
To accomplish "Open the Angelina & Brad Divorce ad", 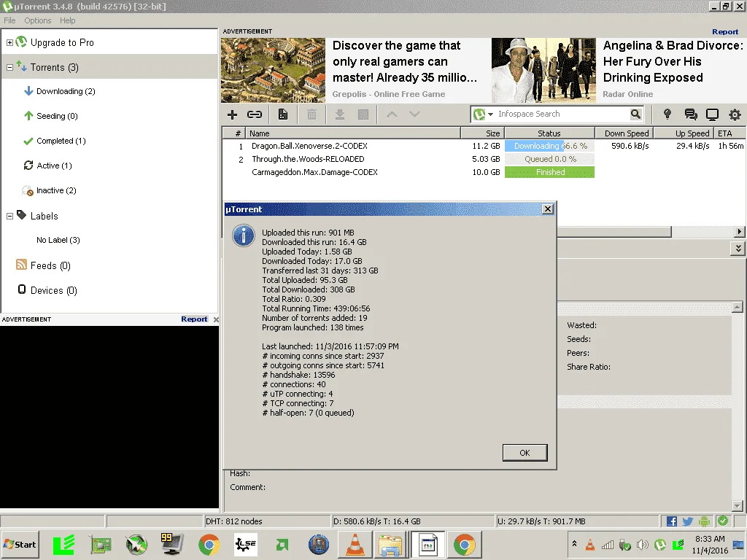I will click(619, 70).
